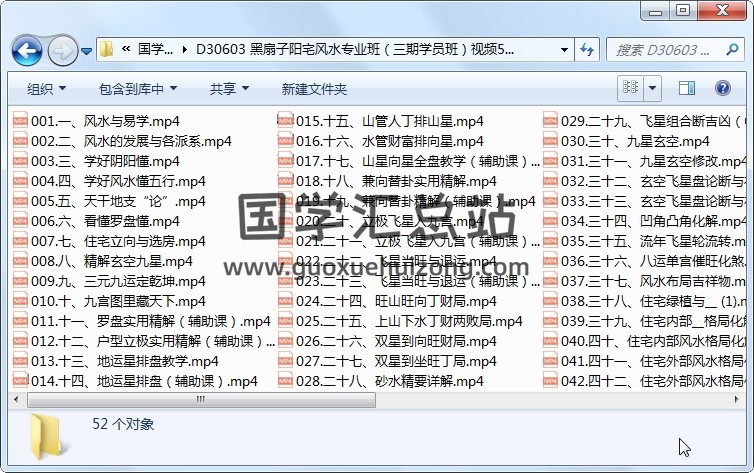Click the MP4 icon of 015.十五、山管人丁排山星.mp4
The width and height of the screenshot is (754, 473).
(285, 121)
